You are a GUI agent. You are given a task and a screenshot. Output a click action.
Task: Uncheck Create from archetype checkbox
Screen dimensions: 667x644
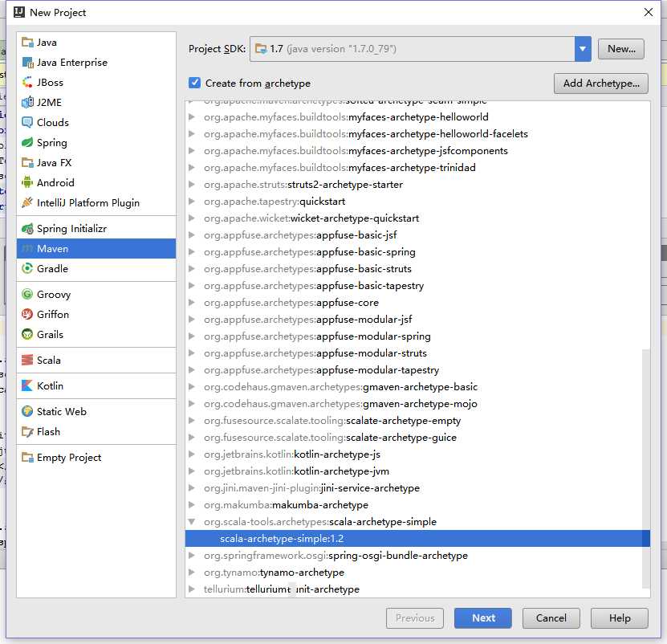click(194, 83)
